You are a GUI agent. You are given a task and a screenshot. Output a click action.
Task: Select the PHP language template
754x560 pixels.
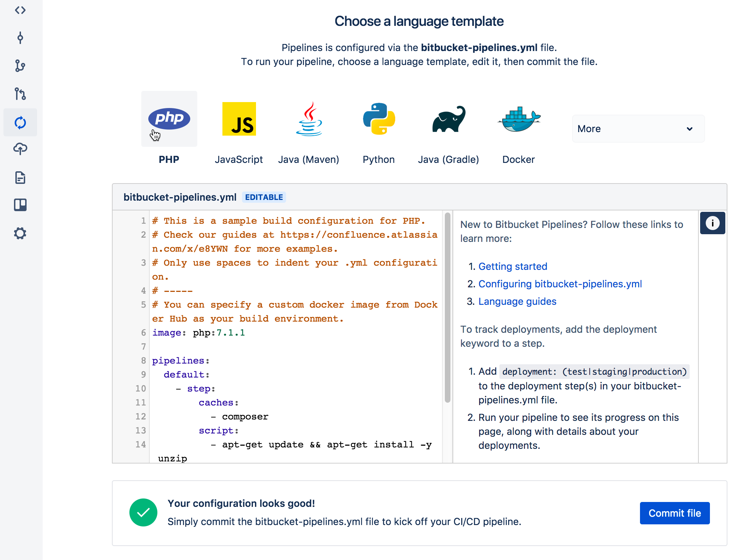point(169,119)
